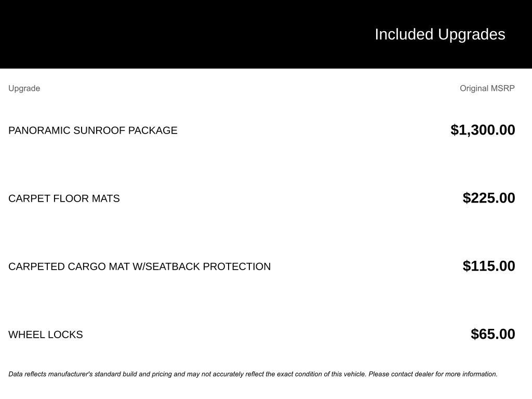Click the $115.00 cargo mat price
Image resolution: width=532 pixels, height=399 pixels.
tap(489, 266)
